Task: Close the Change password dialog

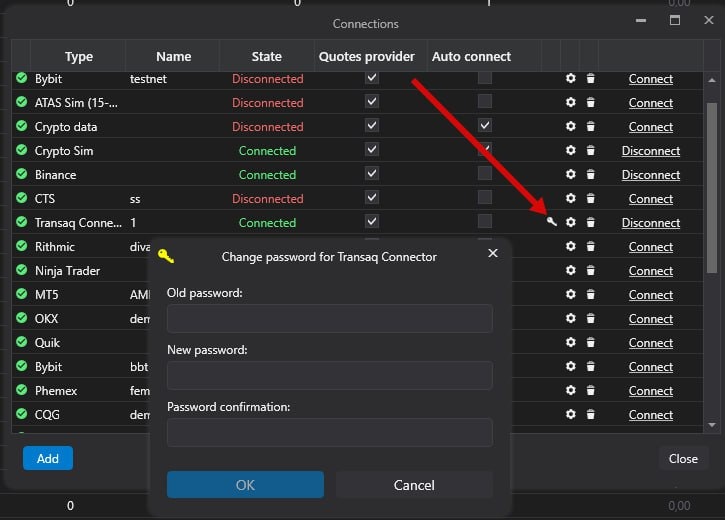Action: point(493,253)
